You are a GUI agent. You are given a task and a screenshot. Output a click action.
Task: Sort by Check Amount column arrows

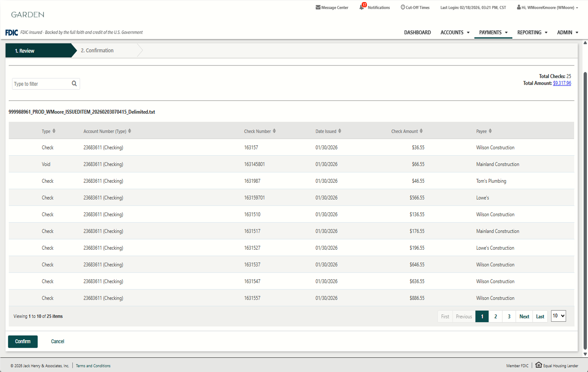[421, 131]
